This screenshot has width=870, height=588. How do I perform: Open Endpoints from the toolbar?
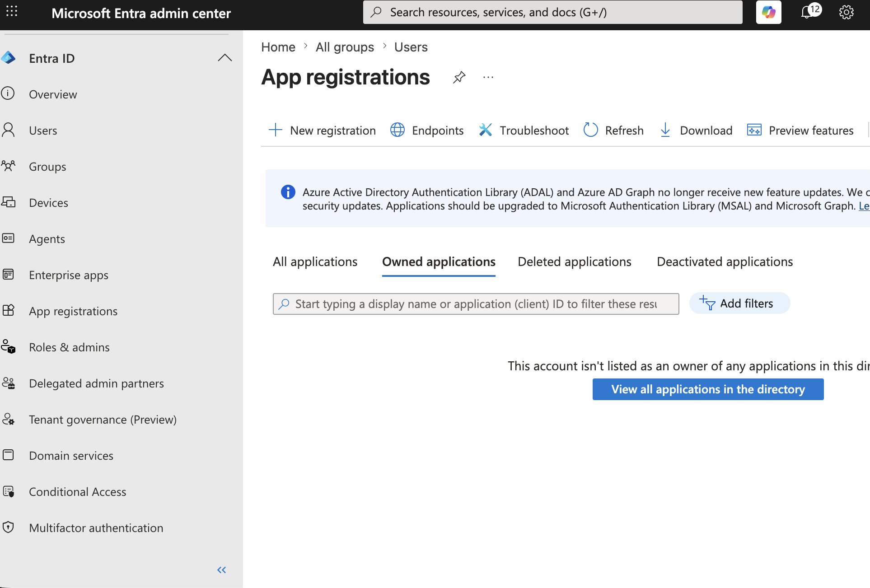point(427,131)
